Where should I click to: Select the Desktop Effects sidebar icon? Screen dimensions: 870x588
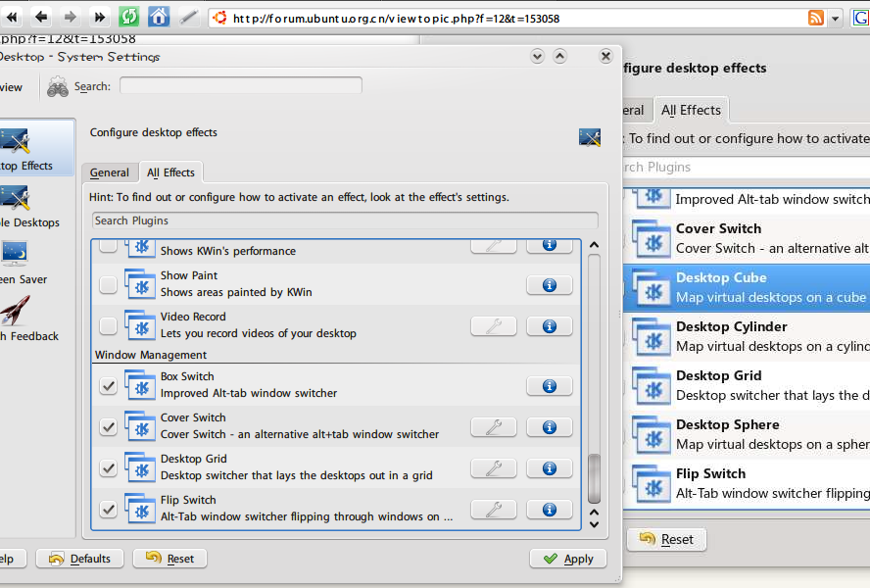click(x=15, y=141)
